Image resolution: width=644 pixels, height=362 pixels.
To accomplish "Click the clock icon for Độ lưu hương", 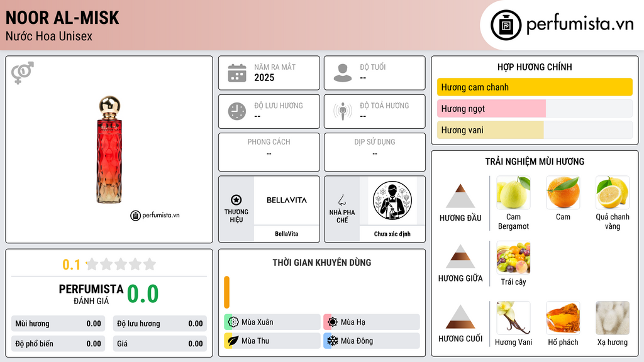I will click(x=237, y=111).
